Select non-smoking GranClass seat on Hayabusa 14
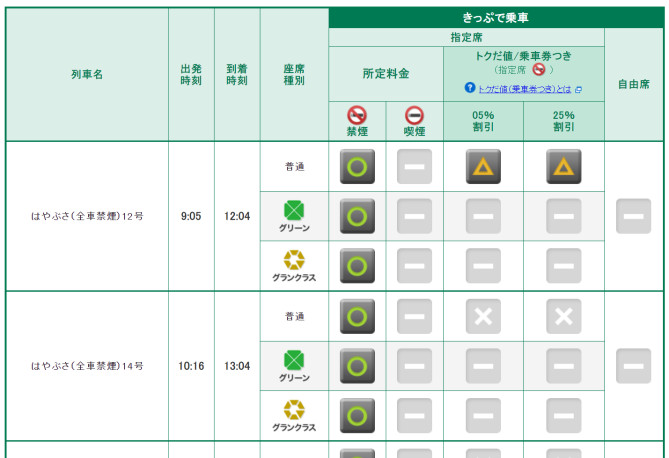 click(x=357, y=416)
